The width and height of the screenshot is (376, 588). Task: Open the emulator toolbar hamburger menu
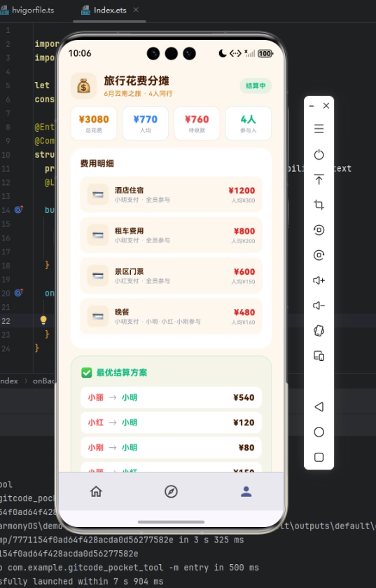pyautogui.click(x=319, y=129)
